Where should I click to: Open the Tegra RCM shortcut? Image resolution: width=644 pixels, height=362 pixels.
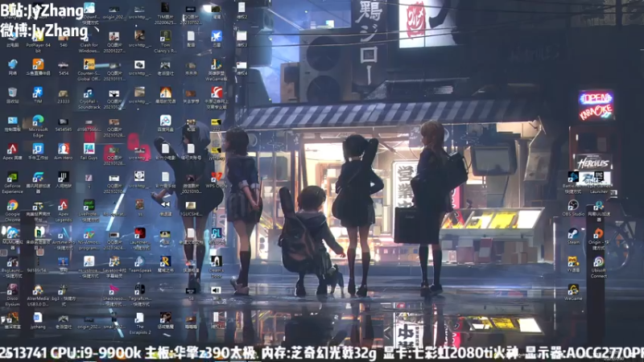[139, 294]
